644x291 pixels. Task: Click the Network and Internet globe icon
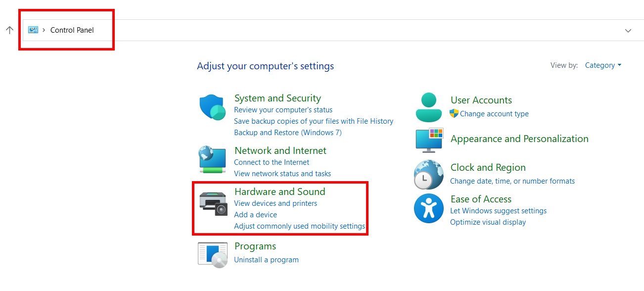click(212, 160)
